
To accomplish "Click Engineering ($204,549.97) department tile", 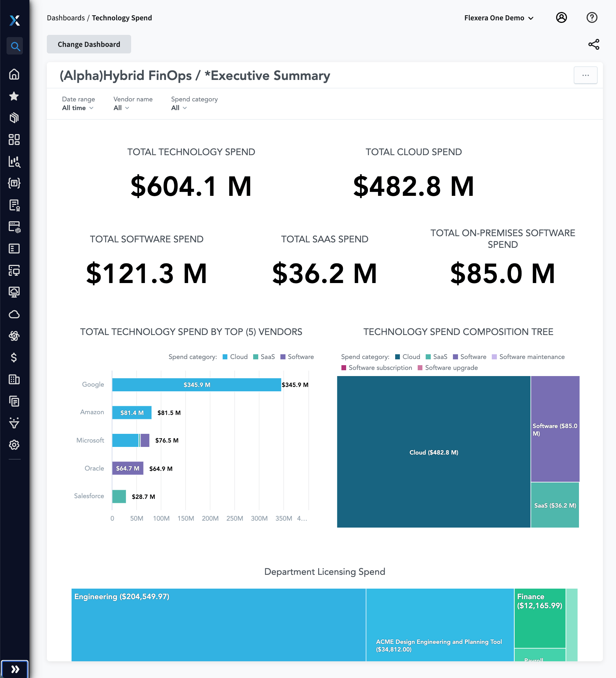I will click(x=219, y=625).
